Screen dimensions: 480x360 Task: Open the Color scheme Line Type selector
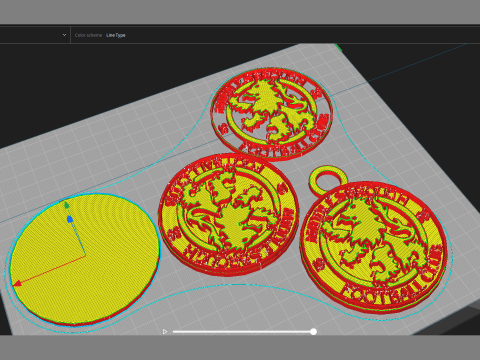100,35
